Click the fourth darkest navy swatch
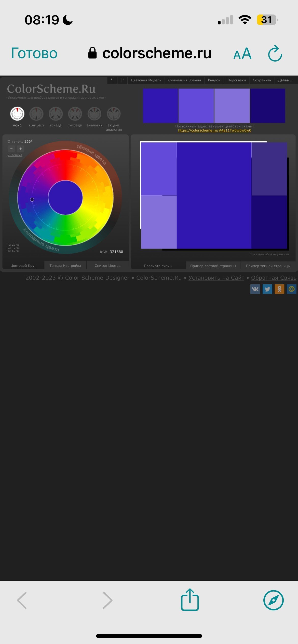 (x=268, y=106)
